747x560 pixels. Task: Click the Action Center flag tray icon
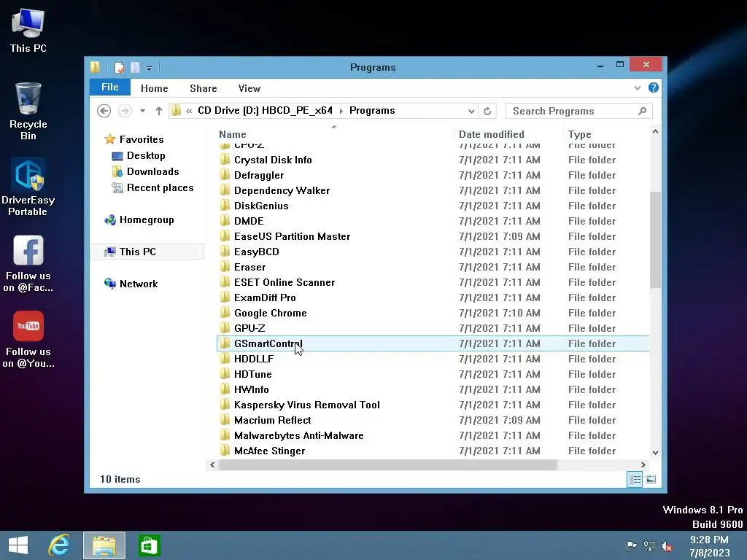coord(631,545)
